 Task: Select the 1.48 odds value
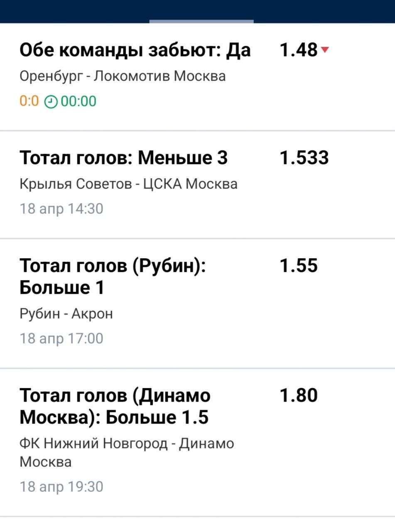(x=299, y=50)
